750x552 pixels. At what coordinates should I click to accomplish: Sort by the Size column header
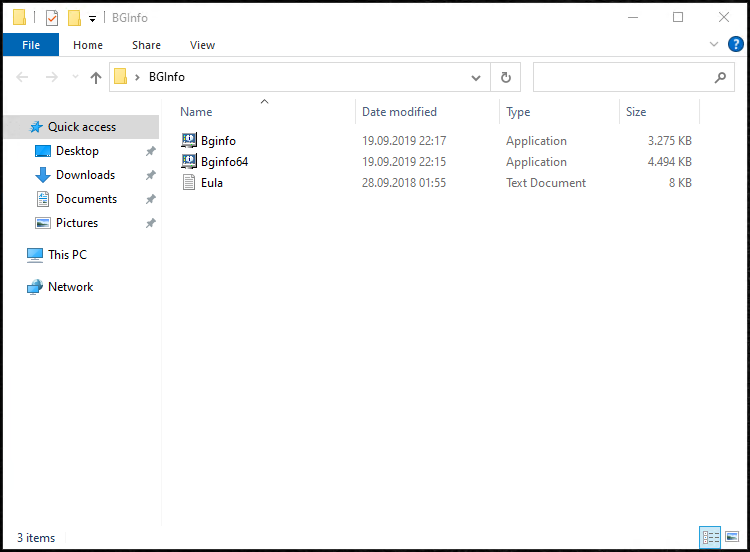pyautogui.click(x=636, y=112)
